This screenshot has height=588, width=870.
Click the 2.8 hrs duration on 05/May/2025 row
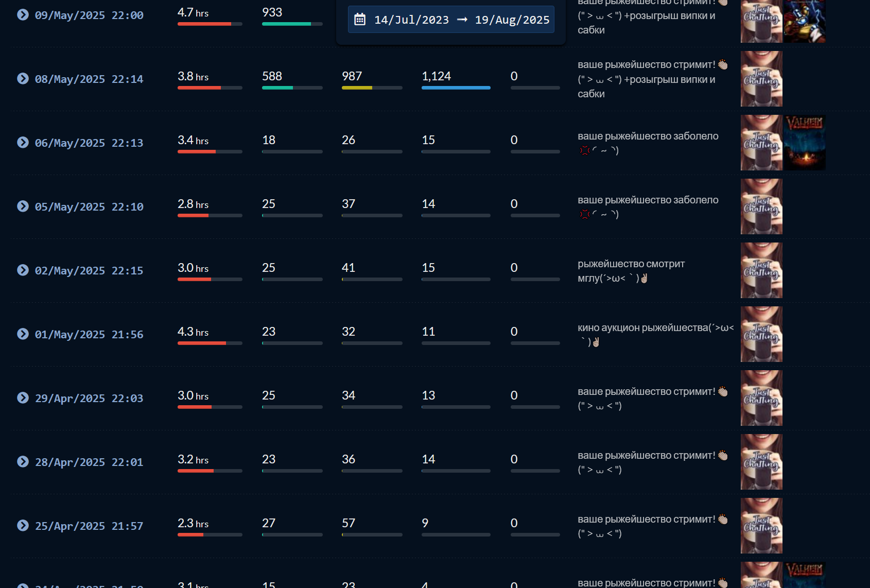pos(193,204)
